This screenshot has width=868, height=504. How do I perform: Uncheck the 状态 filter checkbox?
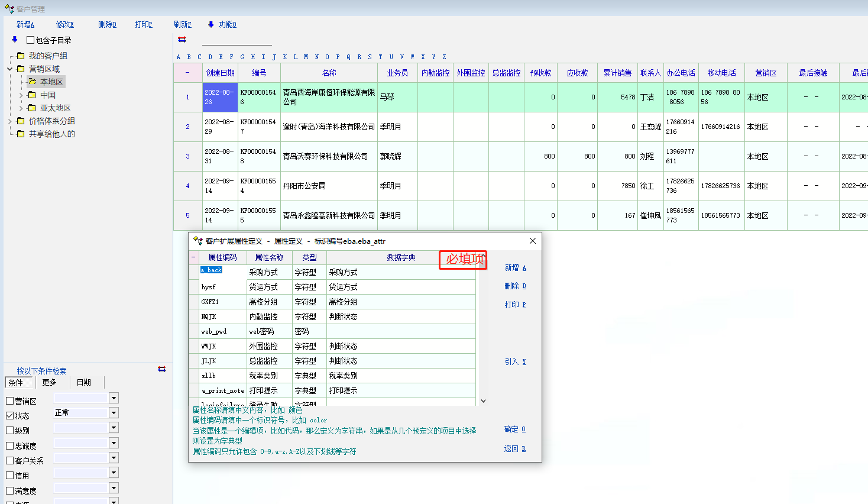click(9, 416)
